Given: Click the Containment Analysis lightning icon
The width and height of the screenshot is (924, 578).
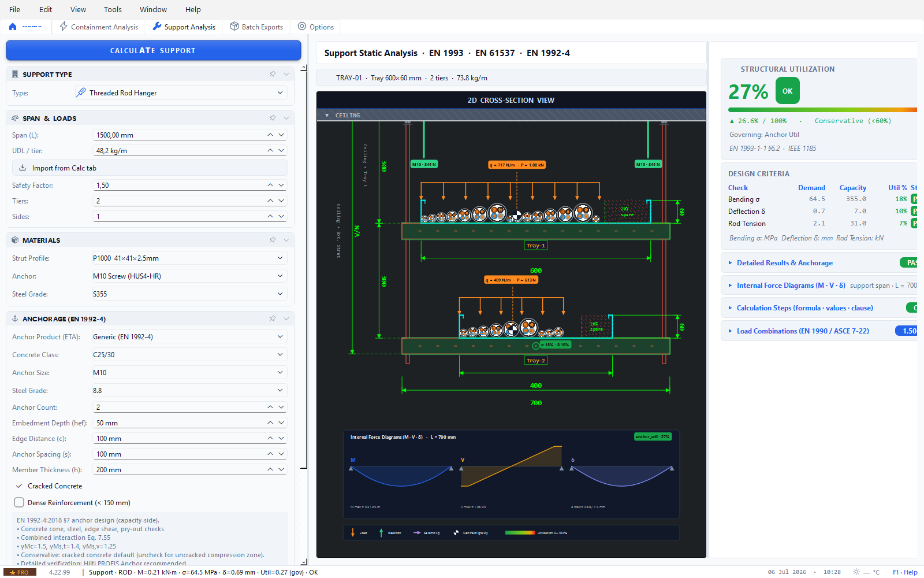Looking at the screenshot, I should pyautogui.click(x=64, y=27).
